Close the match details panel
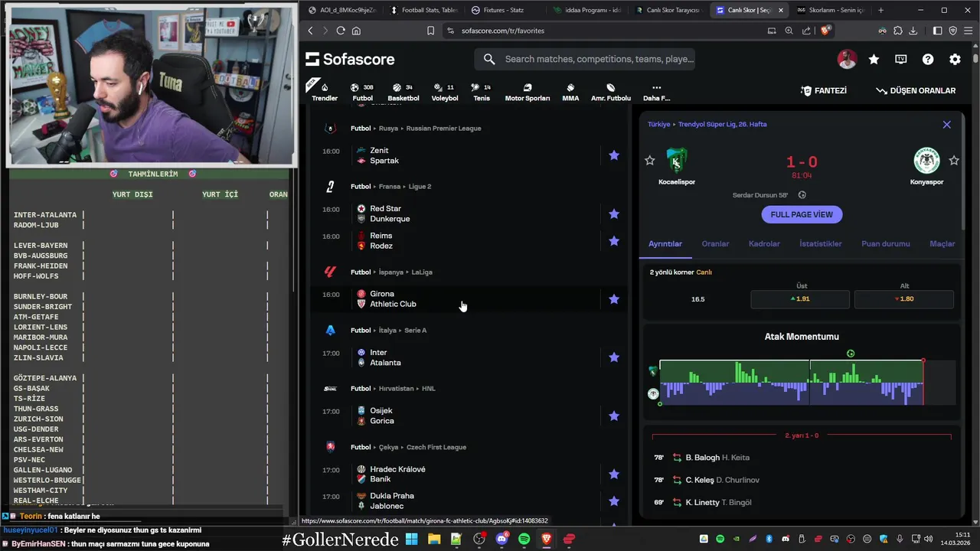980x551 pixels. click(947, 124)
